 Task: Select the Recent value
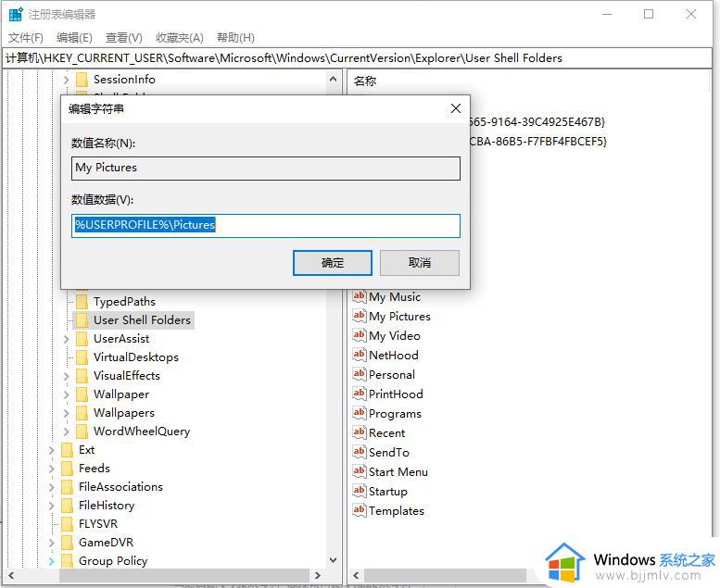(387, 433)
